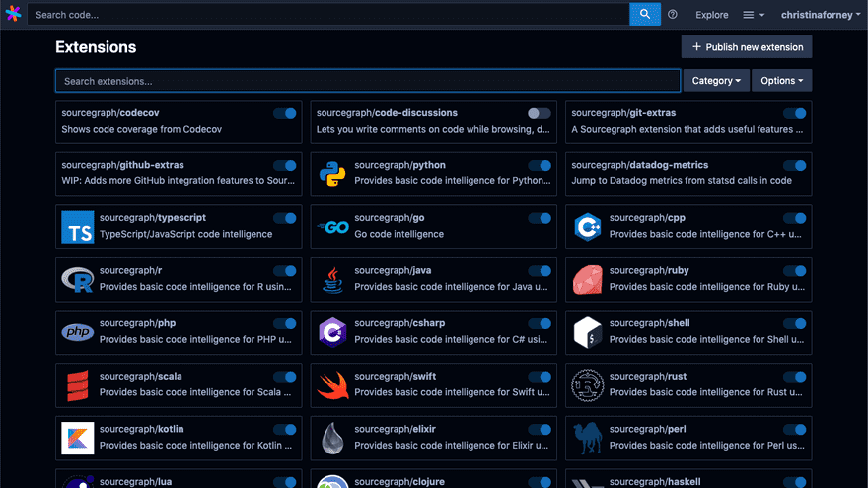Open the sourcegraph/github-extras link
The height and width of the screenshot is (488, 868).
[123, 165]
